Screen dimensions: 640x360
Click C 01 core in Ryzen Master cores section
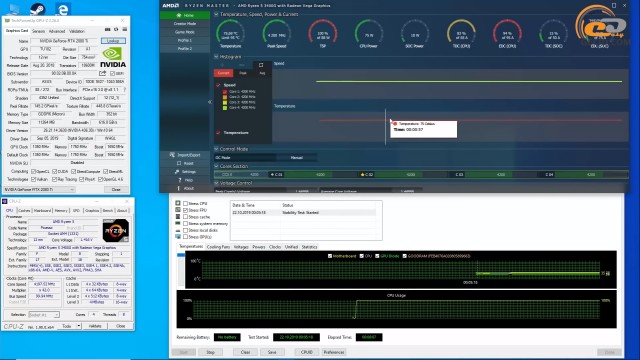point(277,175)
